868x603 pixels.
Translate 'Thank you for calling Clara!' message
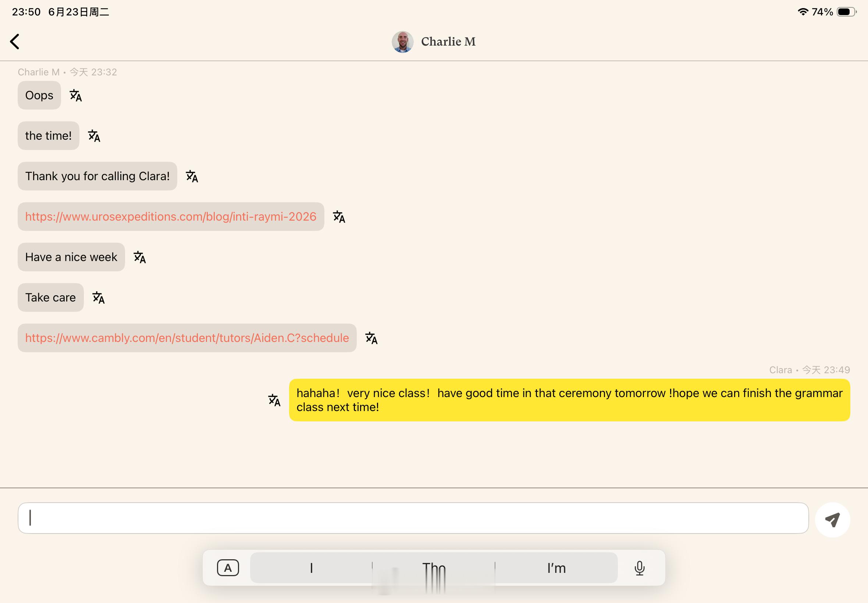192,176
